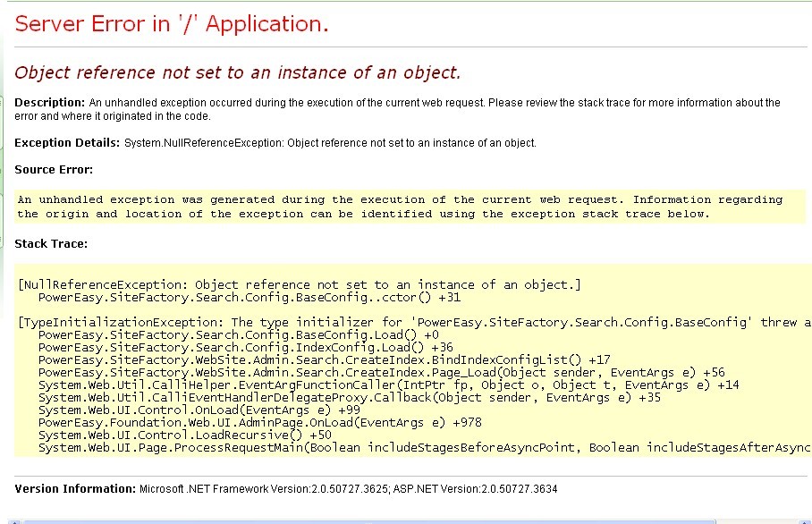The height and width of the screenshot is (524, 812).
Task: Click the 'Server Error in '/' Application' heading
Action: click(x=172, y=24)
